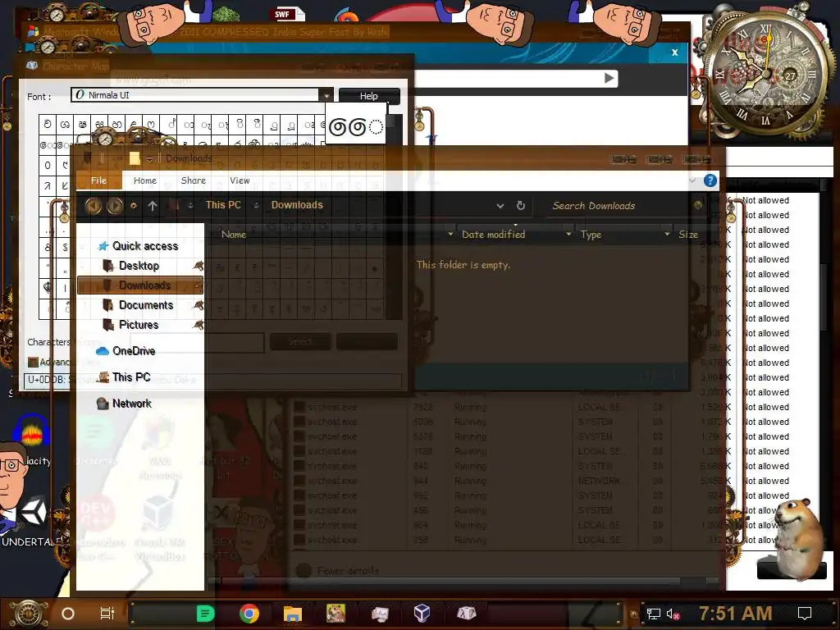This screenshot has height=630, width=840.
Task: Switch to View ribbon tab
Action: [240, 180]
